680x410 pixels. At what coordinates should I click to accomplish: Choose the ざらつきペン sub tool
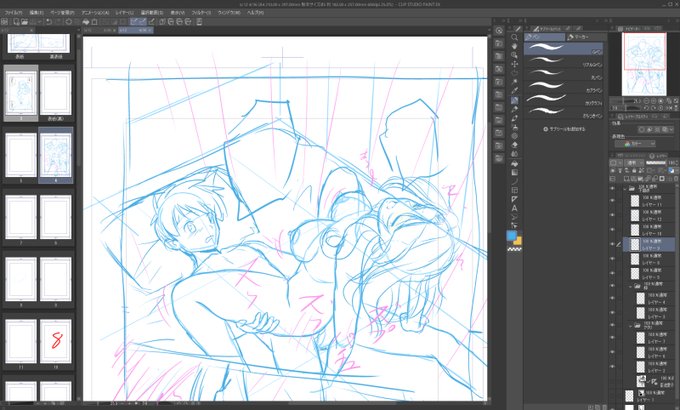(x=563, y=113)
